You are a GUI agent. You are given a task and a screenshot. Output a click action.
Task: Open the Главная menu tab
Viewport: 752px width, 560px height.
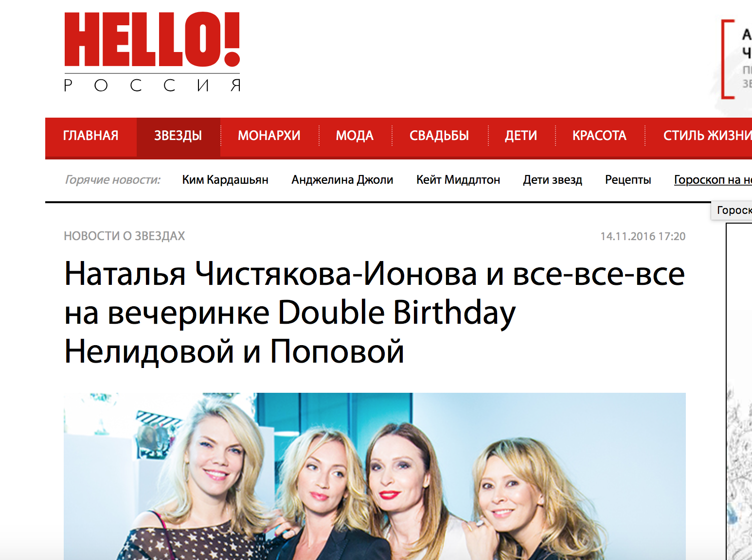(91, 136)
